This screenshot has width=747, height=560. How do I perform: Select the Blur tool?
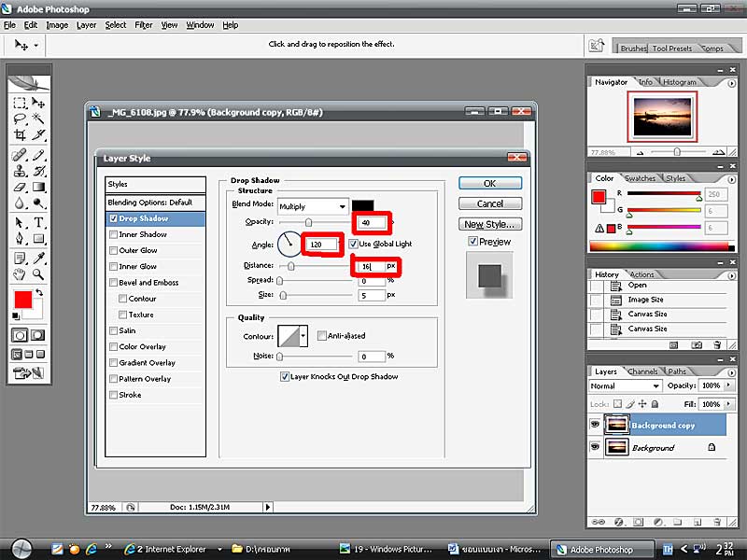(x=20, y=203)
